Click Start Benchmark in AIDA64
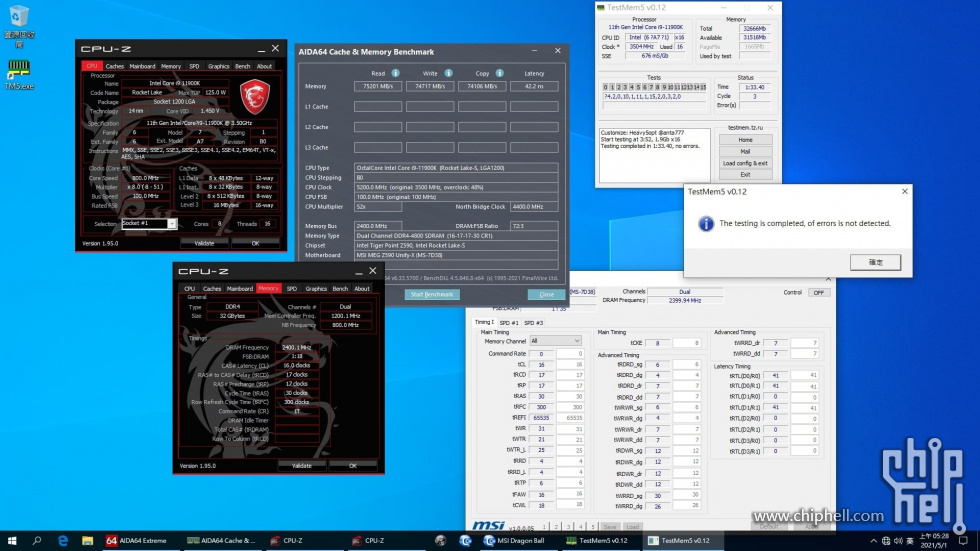 (432, 294)
